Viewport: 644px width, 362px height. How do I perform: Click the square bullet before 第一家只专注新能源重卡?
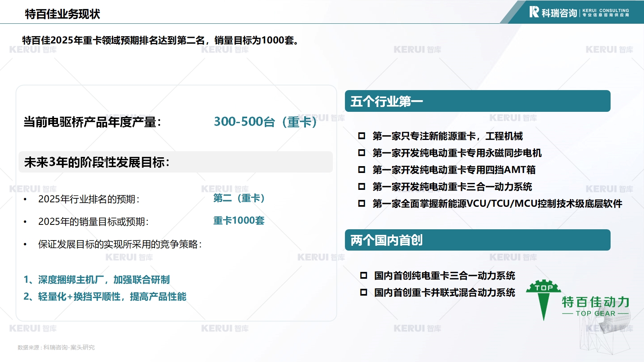362,136
